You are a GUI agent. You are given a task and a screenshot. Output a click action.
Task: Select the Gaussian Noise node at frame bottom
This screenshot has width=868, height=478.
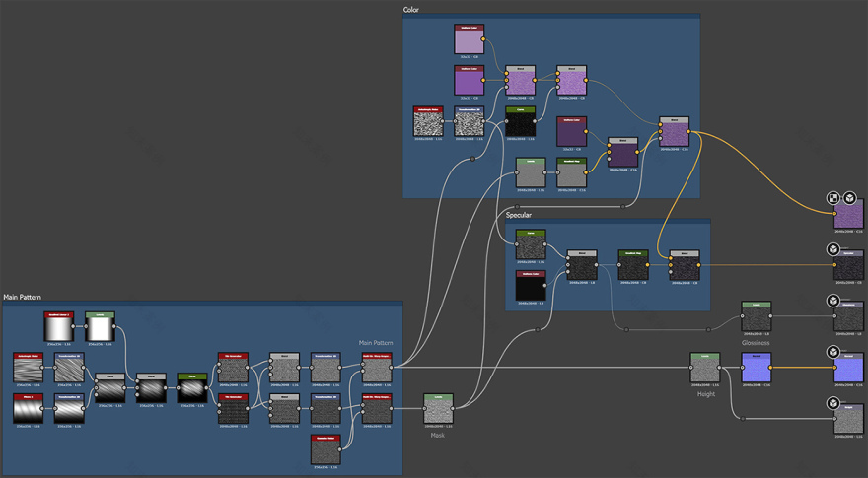(x=325, y=448)
